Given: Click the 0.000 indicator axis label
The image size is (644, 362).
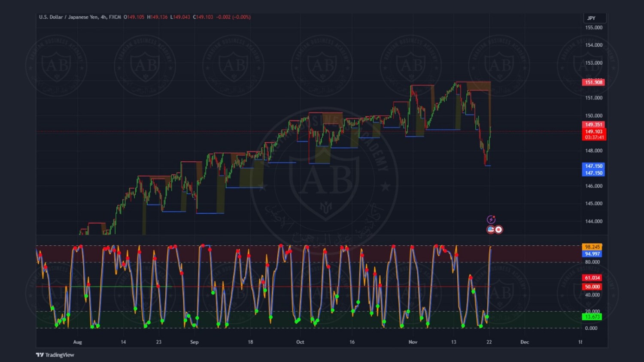Looking at the screenshot, I should (591, 328).
